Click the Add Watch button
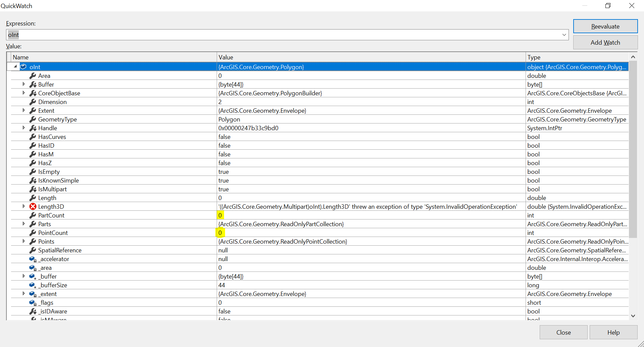Image resolution: width=644 pixels, height=347 pixels. coord(605,43)
